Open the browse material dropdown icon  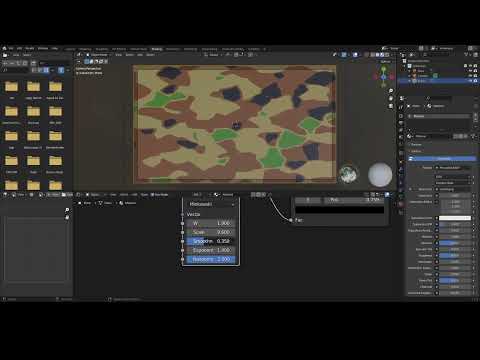tap(410, 136)
